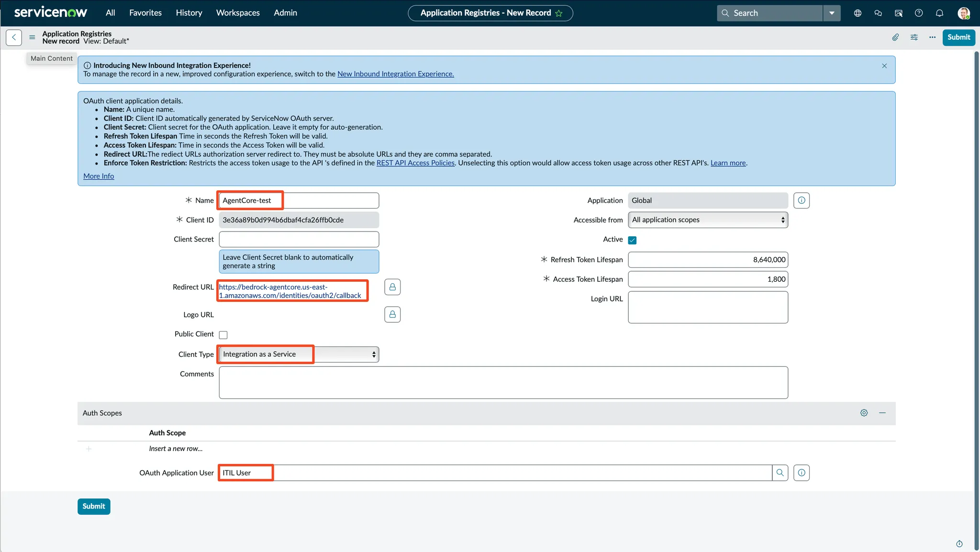Open Auth Scopes gear settings
Screen dimensions: 980x552
(x=864, y=413)
